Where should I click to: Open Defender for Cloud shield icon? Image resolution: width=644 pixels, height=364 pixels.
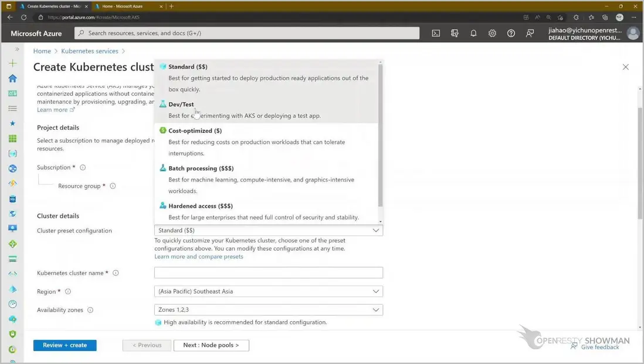coord(13,334)
